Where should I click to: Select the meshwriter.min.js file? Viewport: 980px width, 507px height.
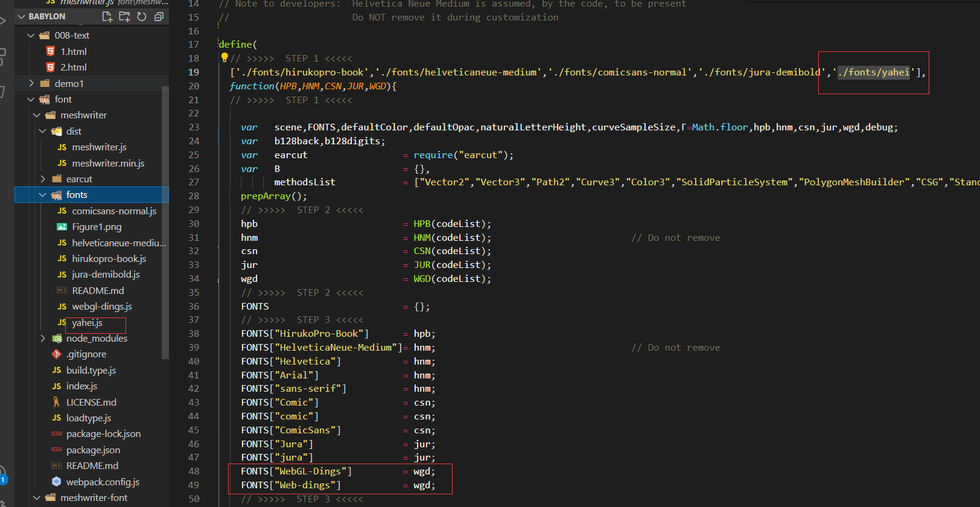108,163
